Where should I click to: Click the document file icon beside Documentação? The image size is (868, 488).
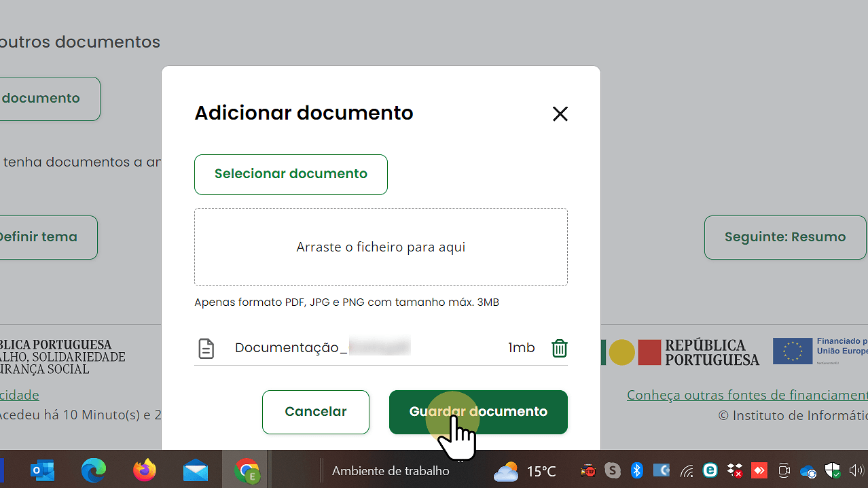[x=206, y=347]
